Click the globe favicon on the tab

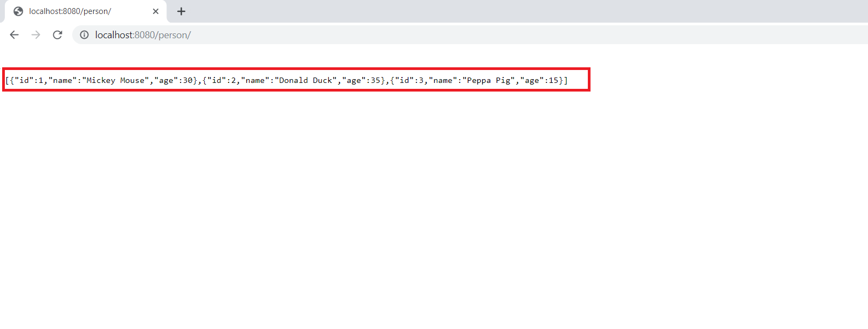(18, 11)
